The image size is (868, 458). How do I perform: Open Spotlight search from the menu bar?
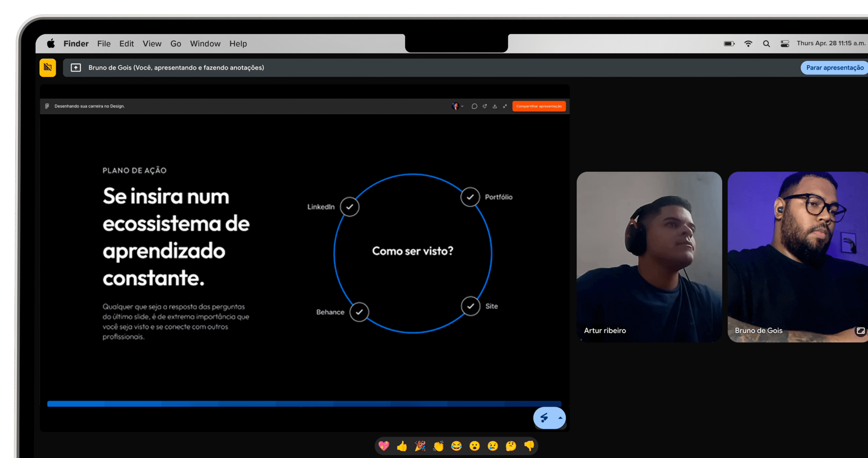(766, 43)
